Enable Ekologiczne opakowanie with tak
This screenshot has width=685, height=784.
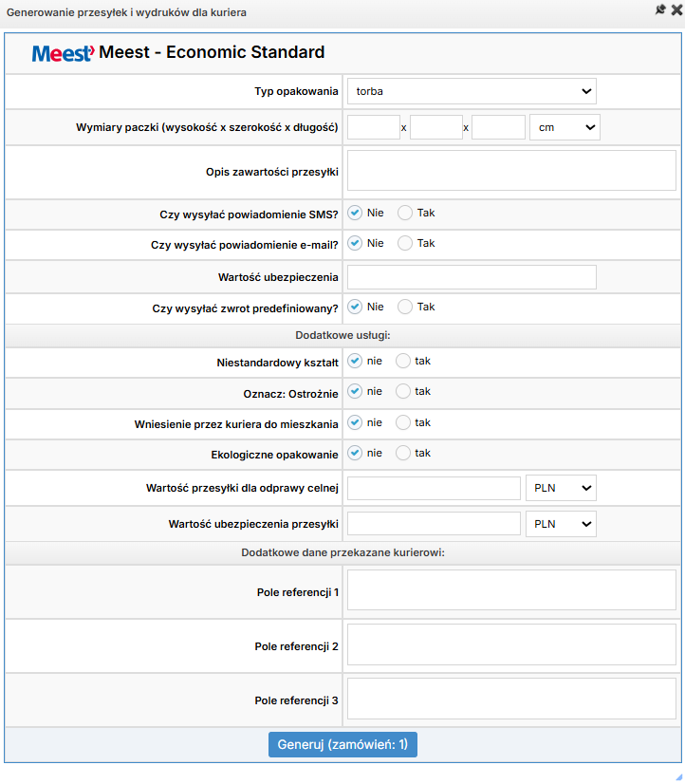pyautogui.click(x=403, y=453)
